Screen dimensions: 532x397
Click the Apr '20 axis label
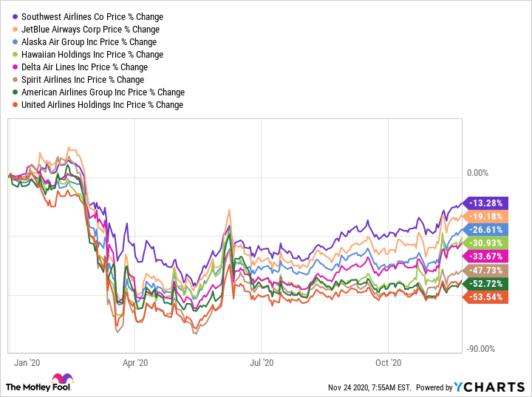[x=134, y=362]
